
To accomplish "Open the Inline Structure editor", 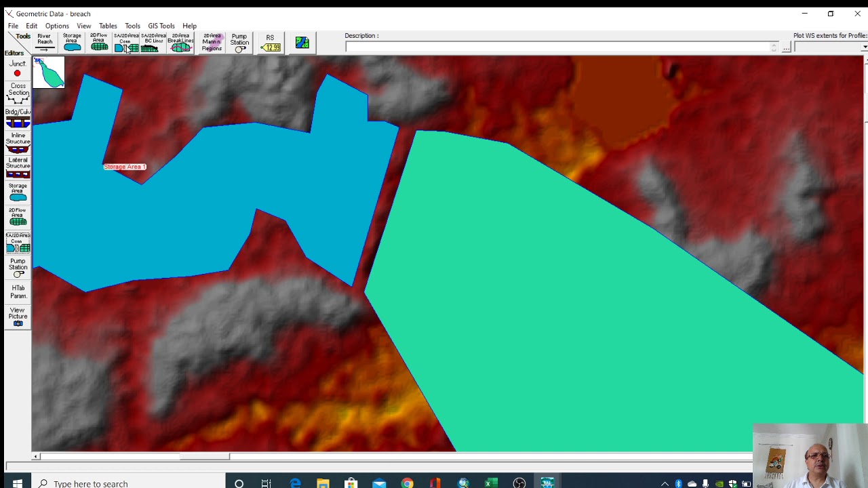I will (18, 143).
